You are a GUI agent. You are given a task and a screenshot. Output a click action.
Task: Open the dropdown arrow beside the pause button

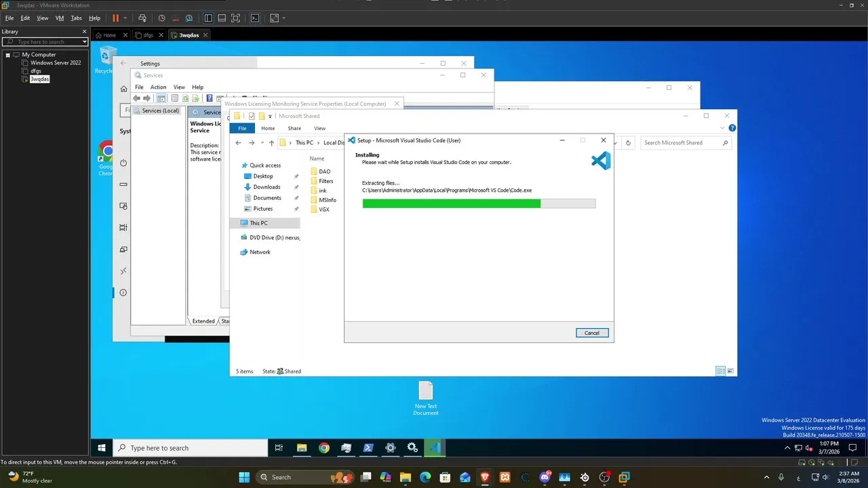click(125, 18)
